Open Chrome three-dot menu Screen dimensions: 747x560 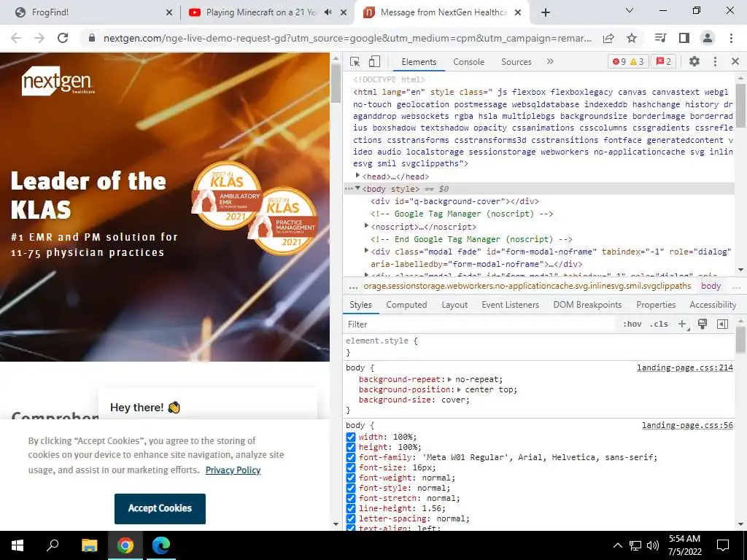tap(731, 38)
